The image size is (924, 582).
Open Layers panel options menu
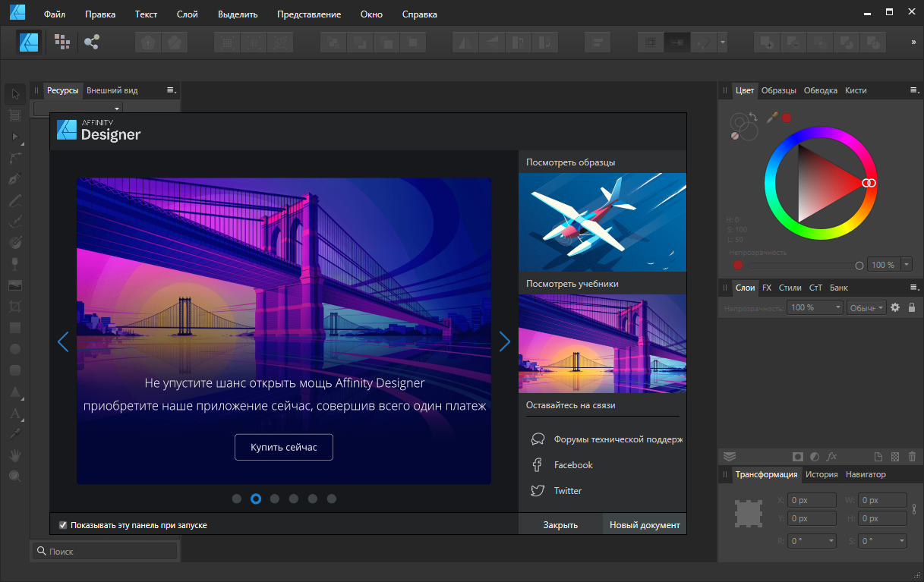point(914,288)
